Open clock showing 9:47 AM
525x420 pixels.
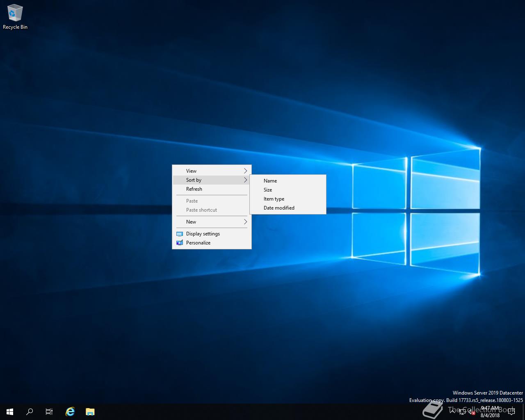point(490,412)
